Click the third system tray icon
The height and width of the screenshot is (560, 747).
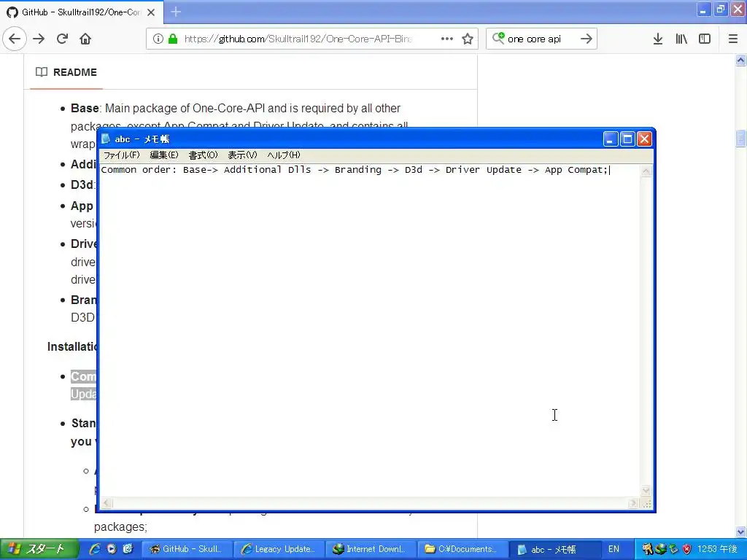click(x=673, y=549)
